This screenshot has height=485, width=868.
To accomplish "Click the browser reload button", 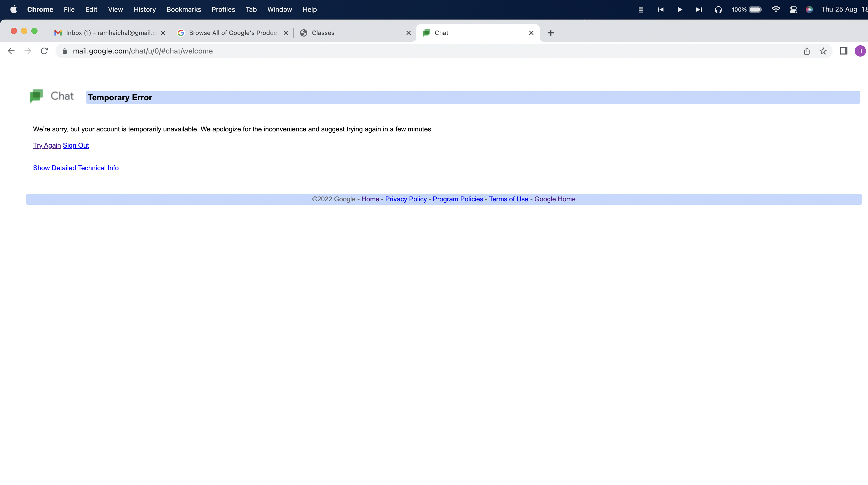I will pos(44,51).
